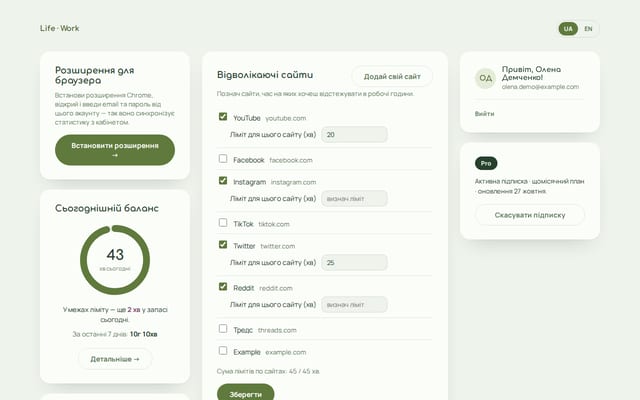Viewport: 640px width, 400px height.
Task: Uncheck the YouTube checkbox
Action: coord(223,117)
